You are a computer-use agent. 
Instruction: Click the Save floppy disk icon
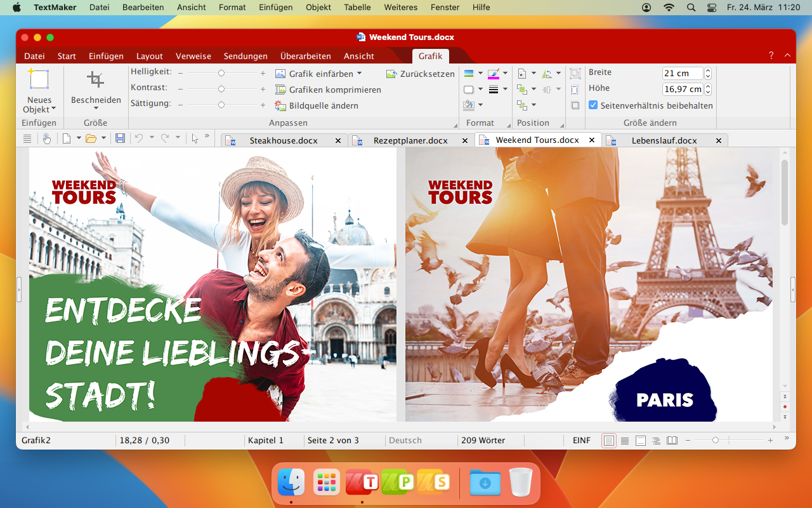[x=120, y=138]
